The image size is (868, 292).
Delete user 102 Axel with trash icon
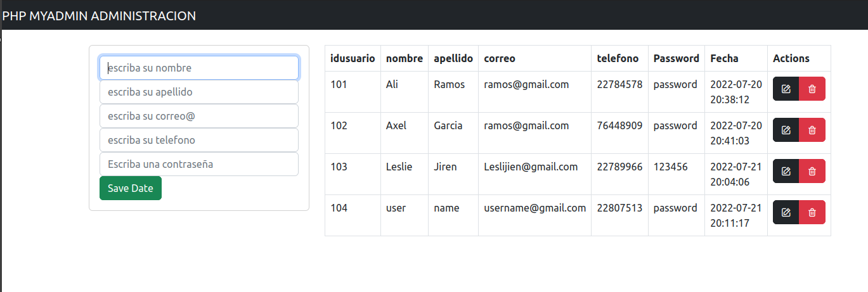(x=812, y=130)
